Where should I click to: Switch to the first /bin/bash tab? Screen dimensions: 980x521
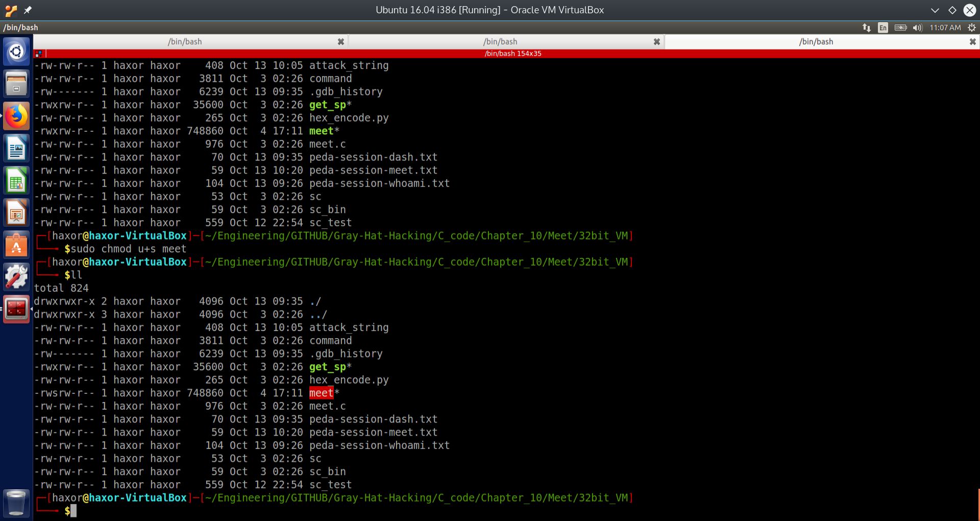coord(185,42)
